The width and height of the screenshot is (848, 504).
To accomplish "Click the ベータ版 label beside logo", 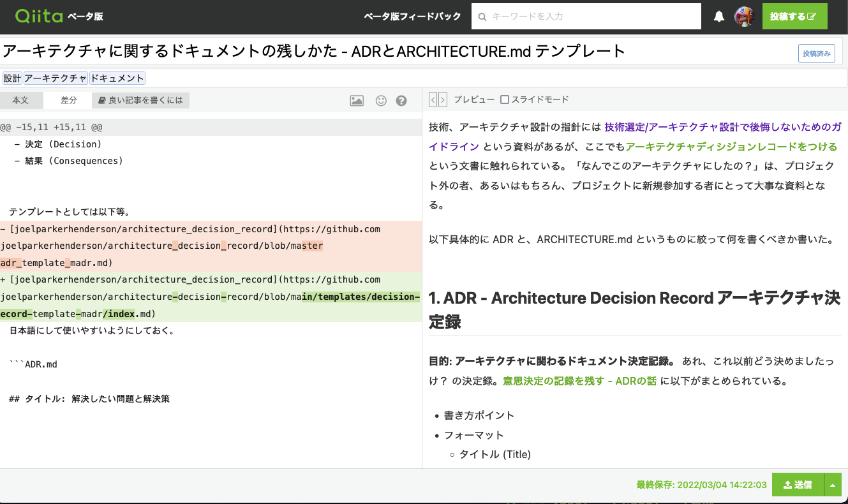I will (x=86, y=17).
